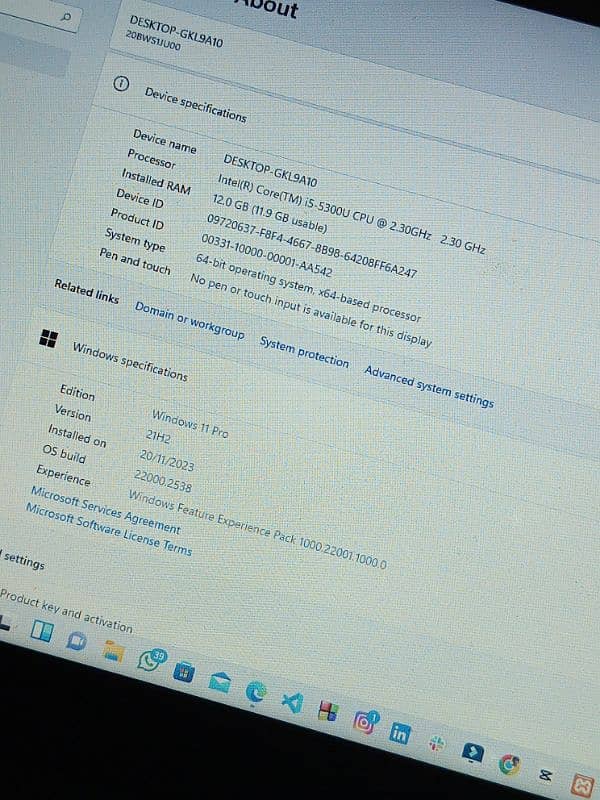Open Visual Studio Code in taskbar
Viewport: 600px width, 800px height.
[292, 701]
